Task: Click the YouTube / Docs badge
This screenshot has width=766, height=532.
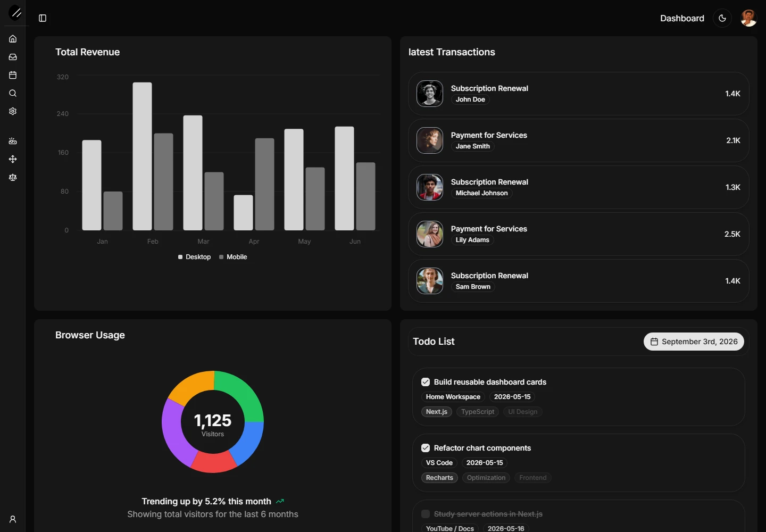Action: [450, 528]
